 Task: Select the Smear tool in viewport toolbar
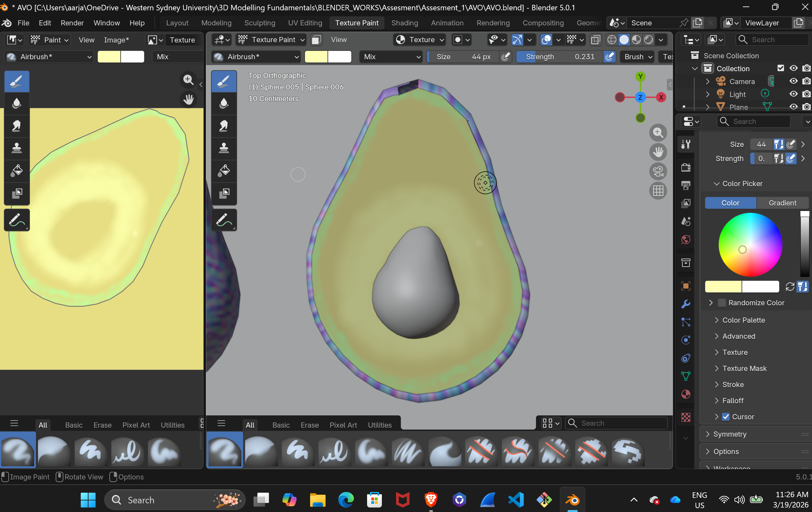(x=224, y=126)
